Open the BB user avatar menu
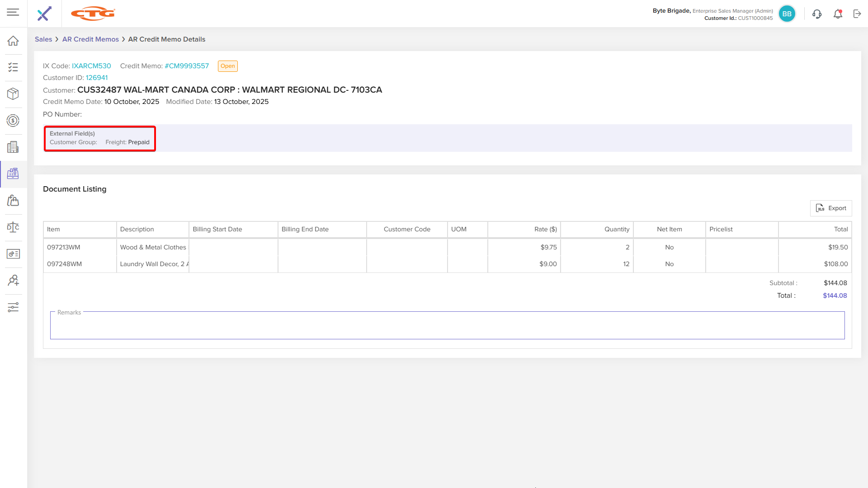Screen dimensions: 868x488 [x=787, y=14]
